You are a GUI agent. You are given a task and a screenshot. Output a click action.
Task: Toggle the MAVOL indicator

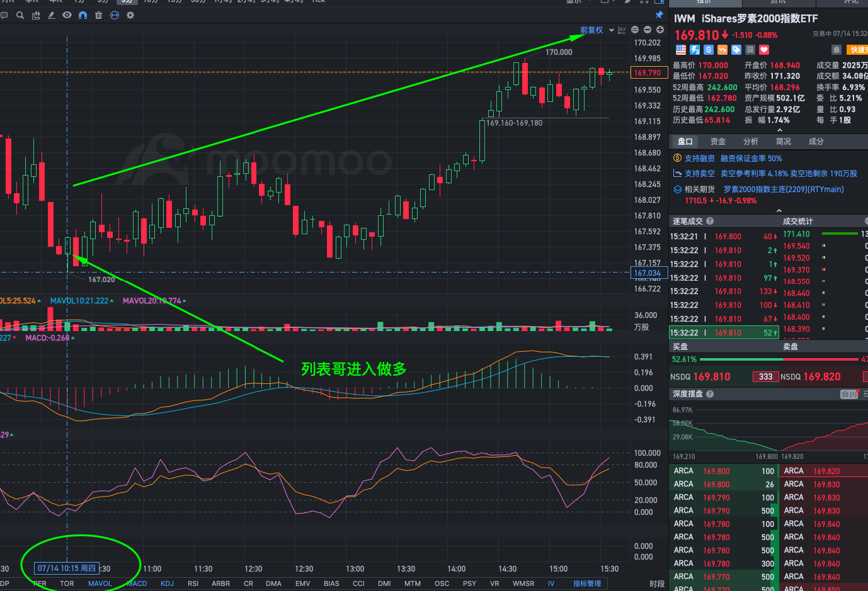(x=100, y=583)
